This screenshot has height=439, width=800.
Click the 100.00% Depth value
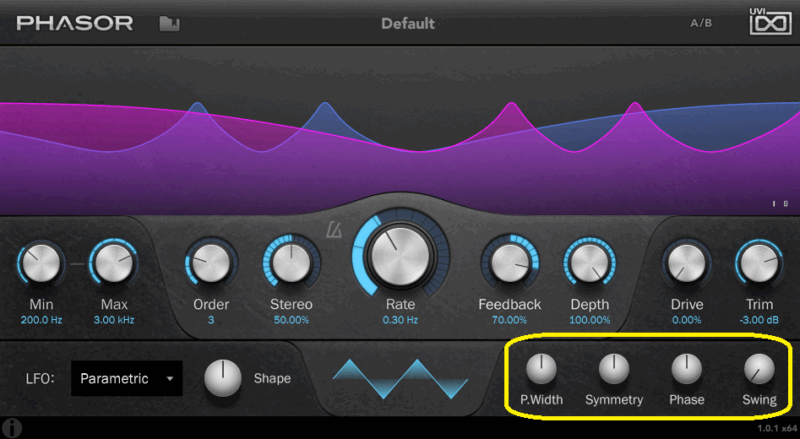coord(590,320)
